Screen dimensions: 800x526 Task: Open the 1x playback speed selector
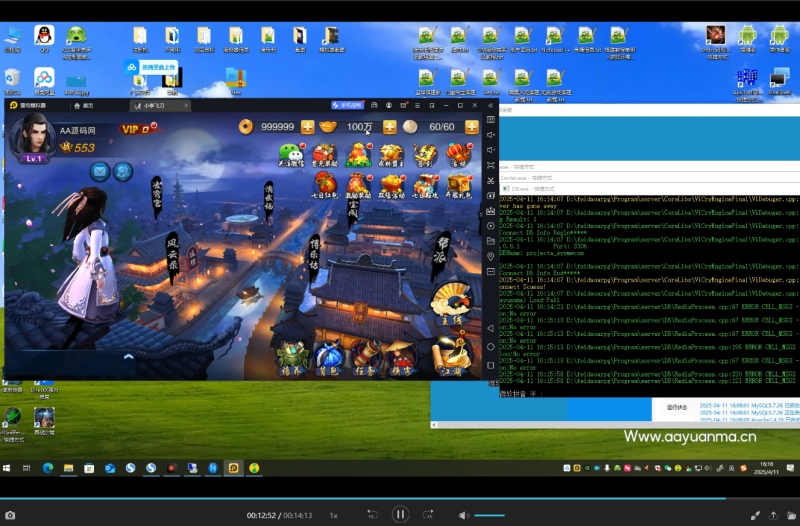pyautogui.click(x=333, y=515)
